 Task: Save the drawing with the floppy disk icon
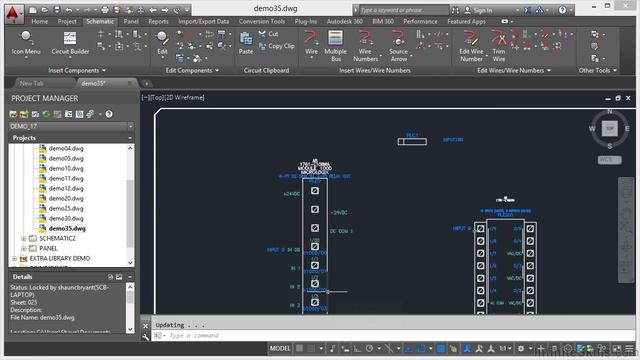coord(57,10)
